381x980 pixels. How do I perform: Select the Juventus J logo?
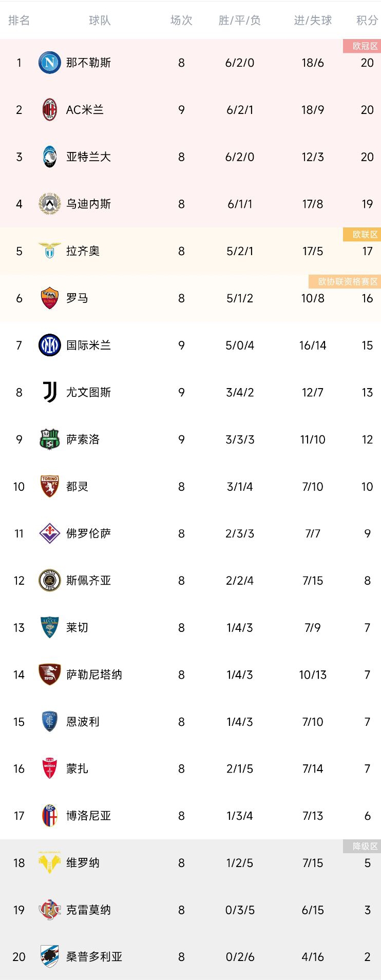[x=50, y=392]
